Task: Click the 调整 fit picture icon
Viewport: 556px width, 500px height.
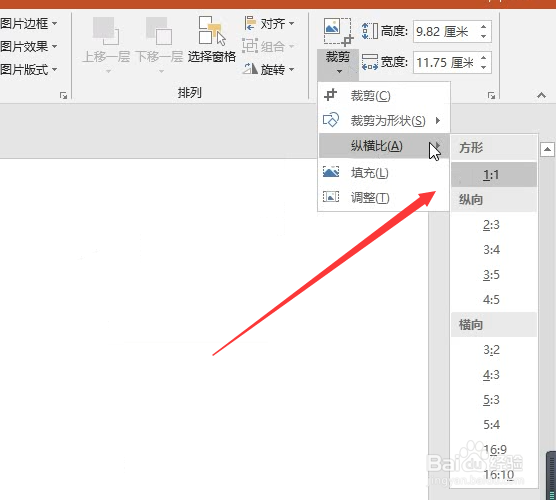Action: [x=331, y=197]
